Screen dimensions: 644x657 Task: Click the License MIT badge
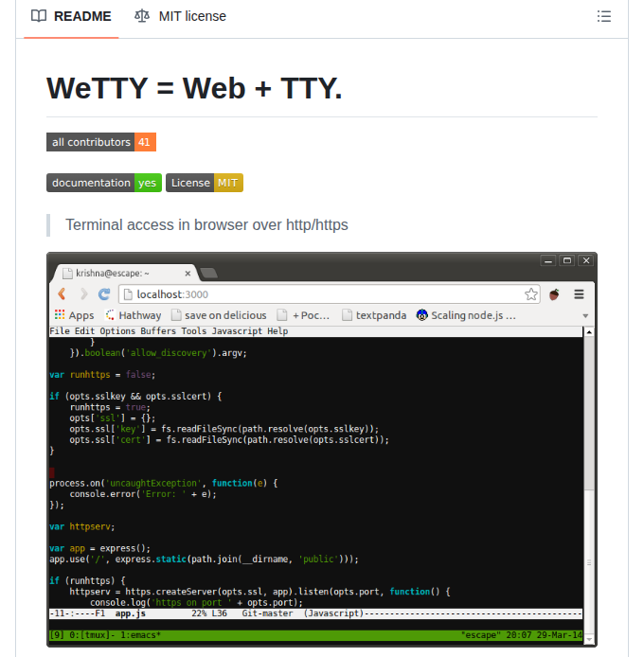(205, 183)
